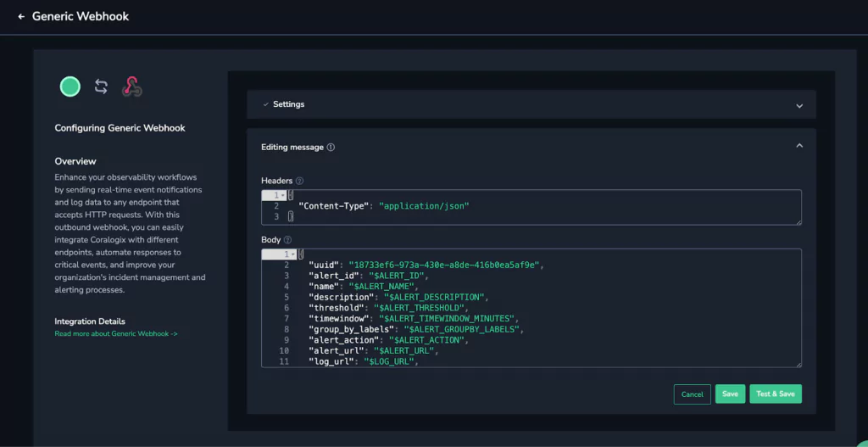Click the "$ALERT_TIMEWINDOW_MINUTES" value
This screenshot has height=447, width=868.
pos(448,318)
